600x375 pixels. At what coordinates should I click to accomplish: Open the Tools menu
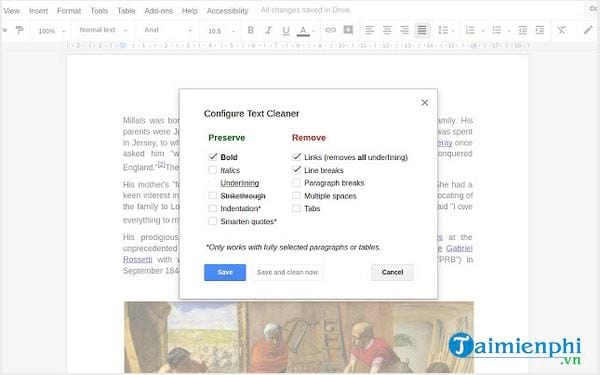click(x=99, y=11)
